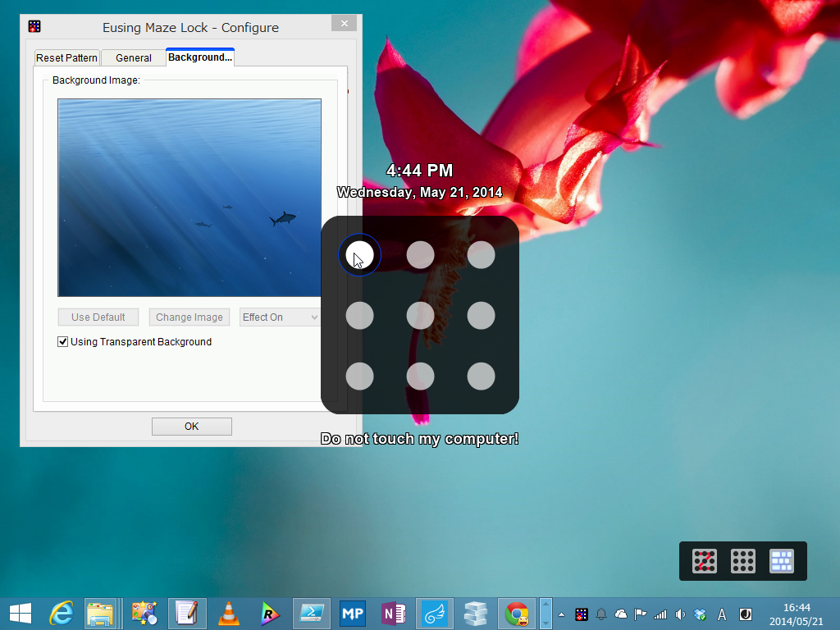Open the cloud tray icon
This screenshot has height=630, width=840.
(621, 614)
